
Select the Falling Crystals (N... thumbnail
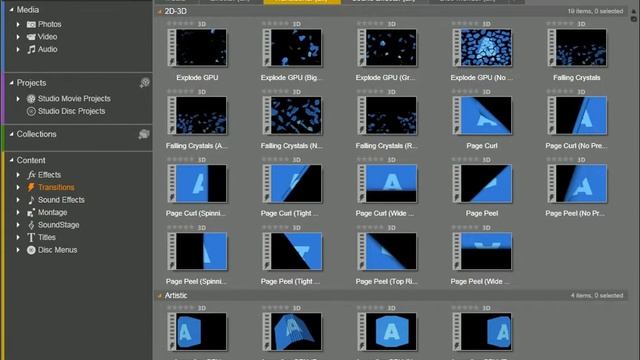coord(292,116)
